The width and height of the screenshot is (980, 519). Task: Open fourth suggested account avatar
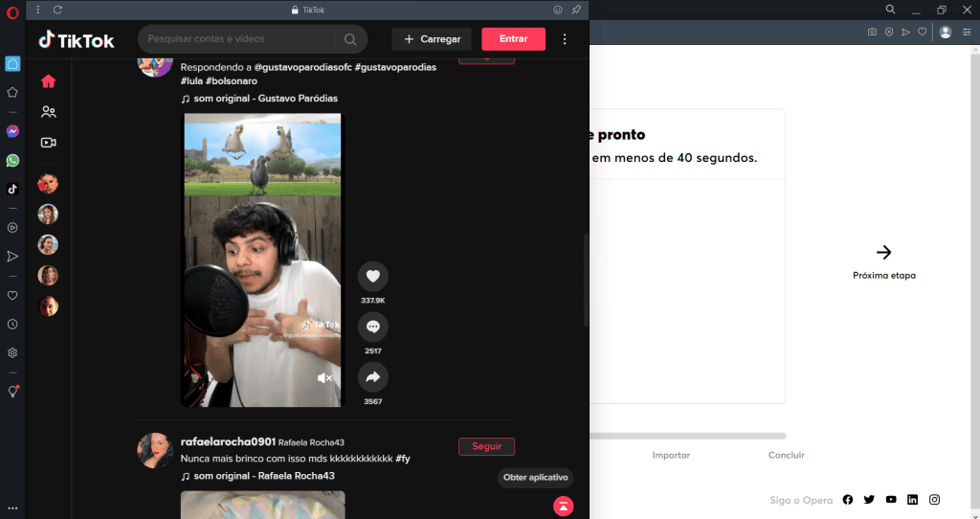48,275
